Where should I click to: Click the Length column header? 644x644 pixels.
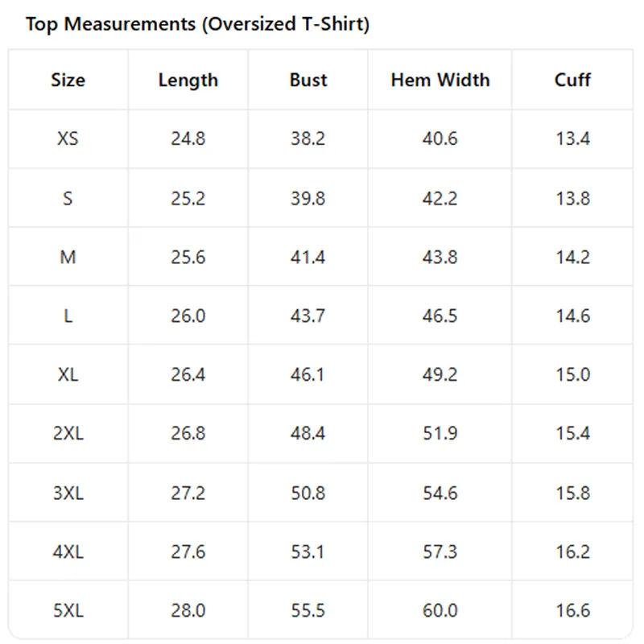click(188, 80)
